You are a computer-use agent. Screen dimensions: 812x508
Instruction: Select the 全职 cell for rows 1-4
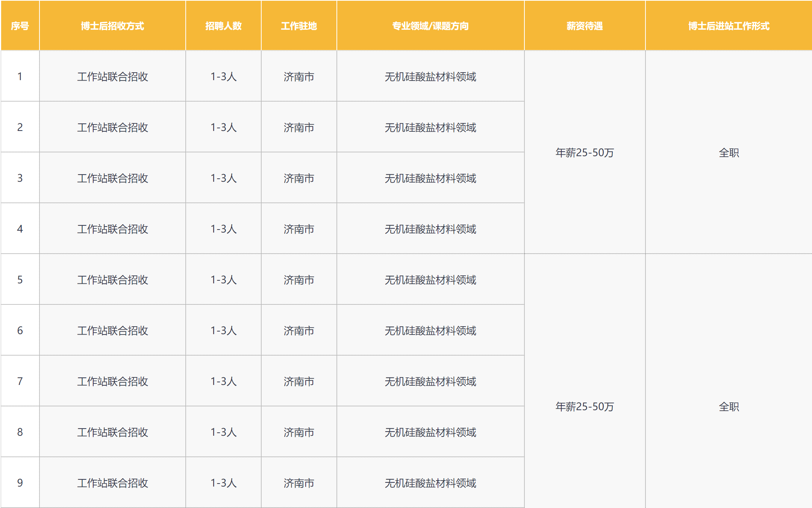coord(729,153)
